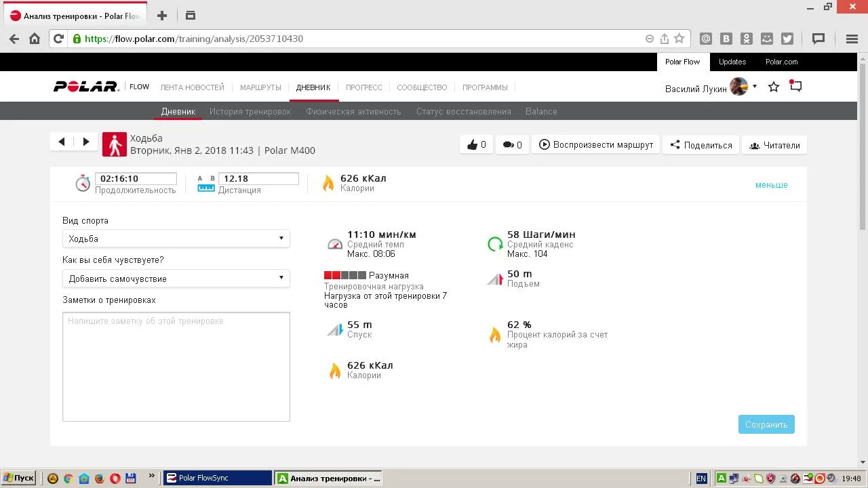868x488 pixels.
Task: Click Воспроизвести маршрут button
Action: pos(596,145)
